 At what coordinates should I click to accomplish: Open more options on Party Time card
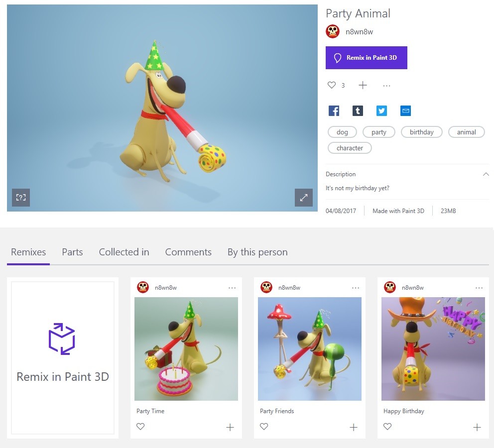click(232, 288)
